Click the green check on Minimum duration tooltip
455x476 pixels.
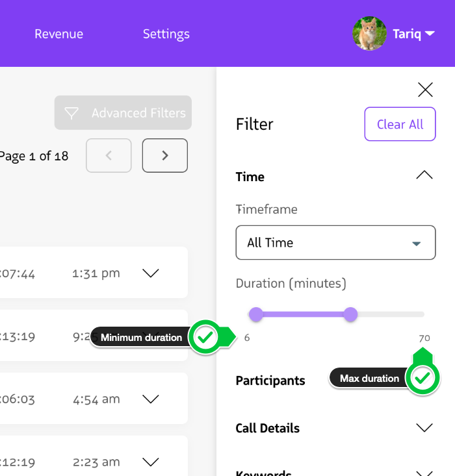click(205, 337)
